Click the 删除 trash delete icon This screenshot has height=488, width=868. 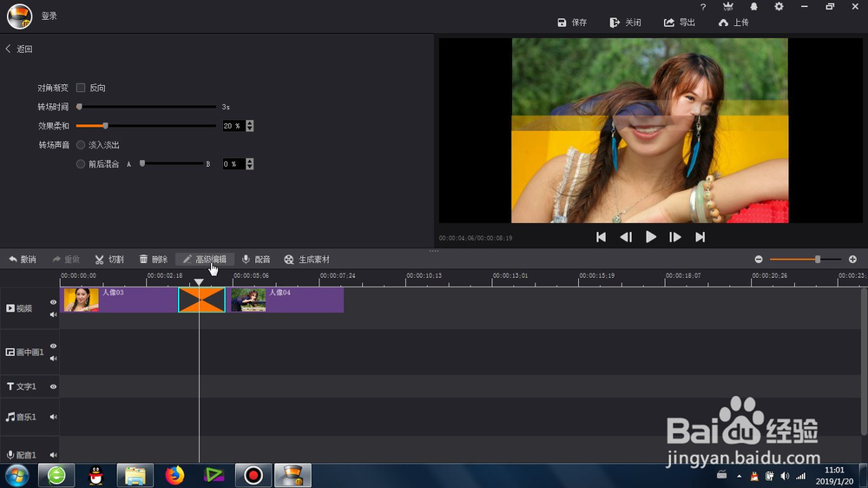click(x=143, y=260)
